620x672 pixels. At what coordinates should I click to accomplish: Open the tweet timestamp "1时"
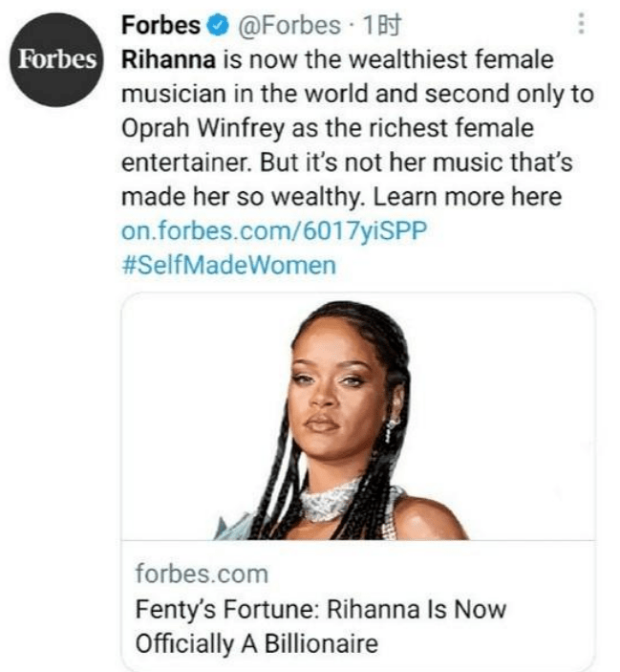point(362,27)
